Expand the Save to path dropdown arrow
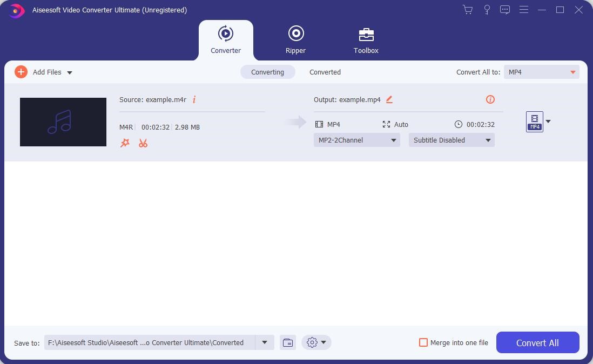Screen dimensions: 593x364 tap(264, 342)
